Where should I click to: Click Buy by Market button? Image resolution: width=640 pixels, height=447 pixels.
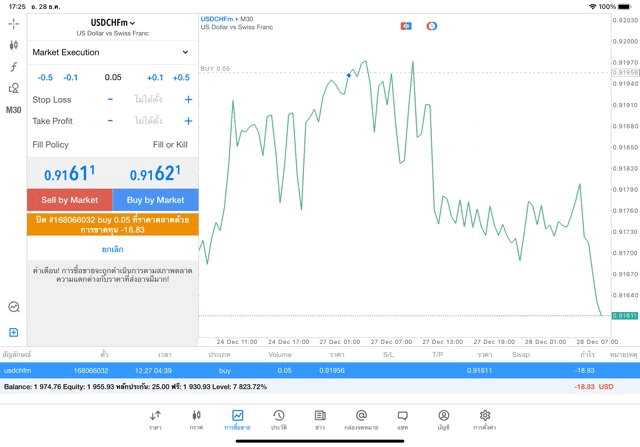point(156,200)
